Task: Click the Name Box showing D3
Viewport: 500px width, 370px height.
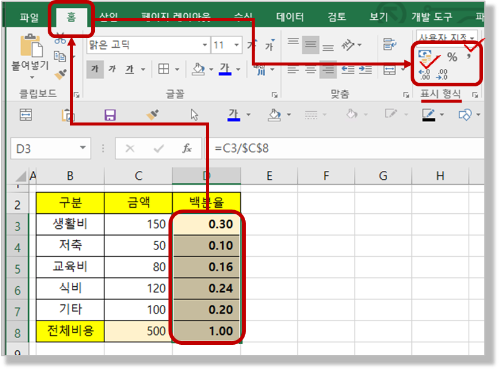Action: click(50, 148)
